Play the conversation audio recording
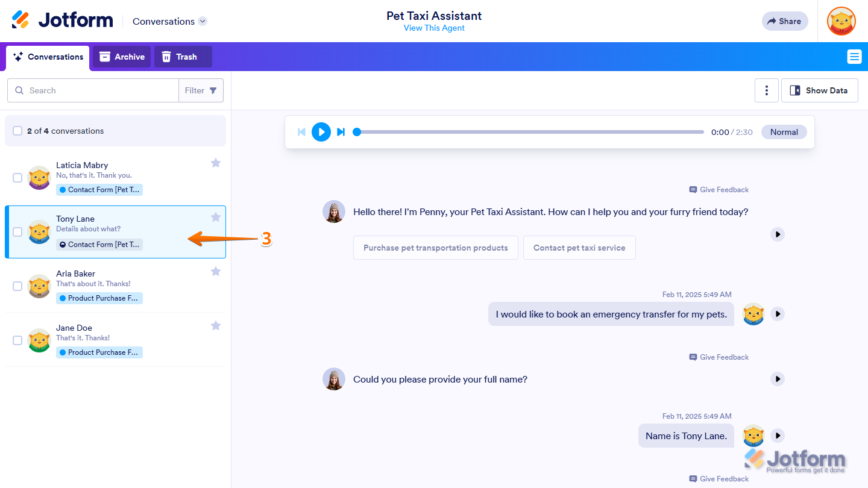The width and height of the screenshot is (868, 488). click(321, 132)
